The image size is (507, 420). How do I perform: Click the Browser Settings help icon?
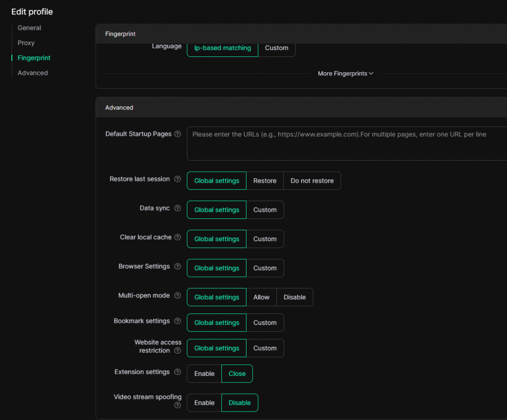point(178,266)
